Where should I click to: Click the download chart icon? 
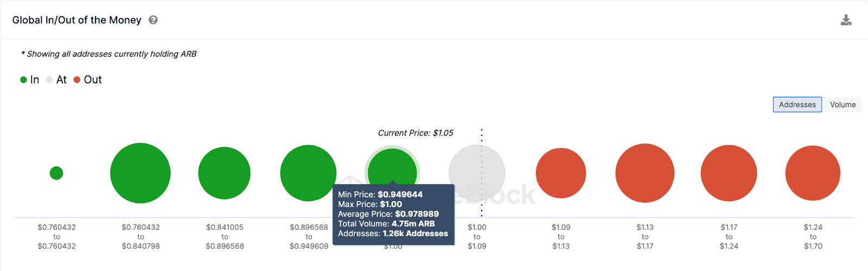pyautogui.click(x=846, y=21)
